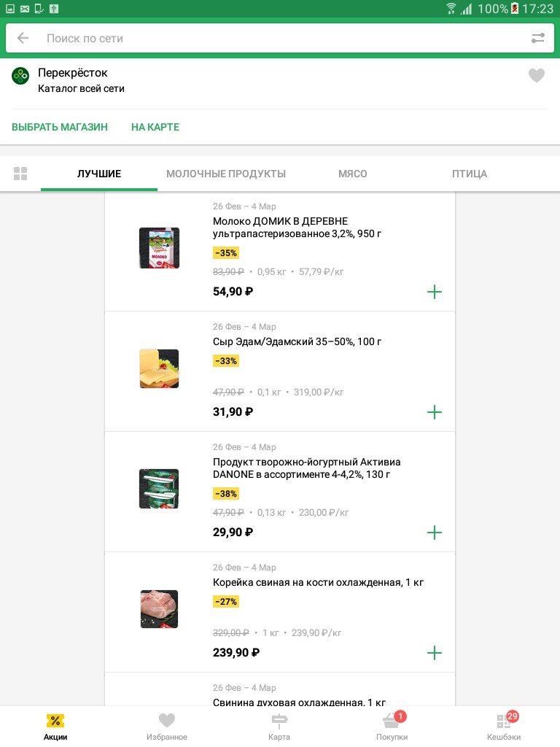This screenshot has height=747, width=560.
Task: Tap the -35% discount badge
Action: [226, 253]
